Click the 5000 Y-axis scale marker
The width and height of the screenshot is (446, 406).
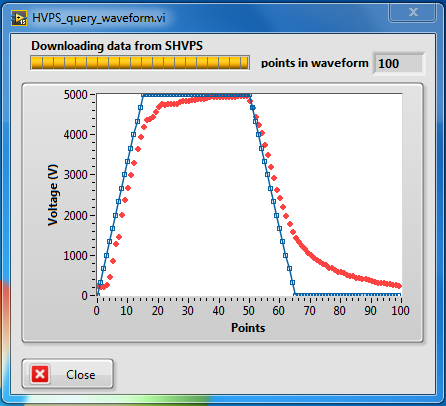point(75,95)
